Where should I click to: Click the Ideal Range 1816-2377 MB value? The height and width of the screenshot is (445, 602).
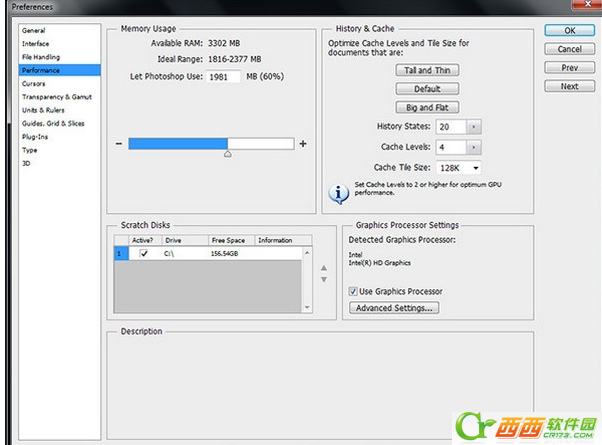point(235,59)
